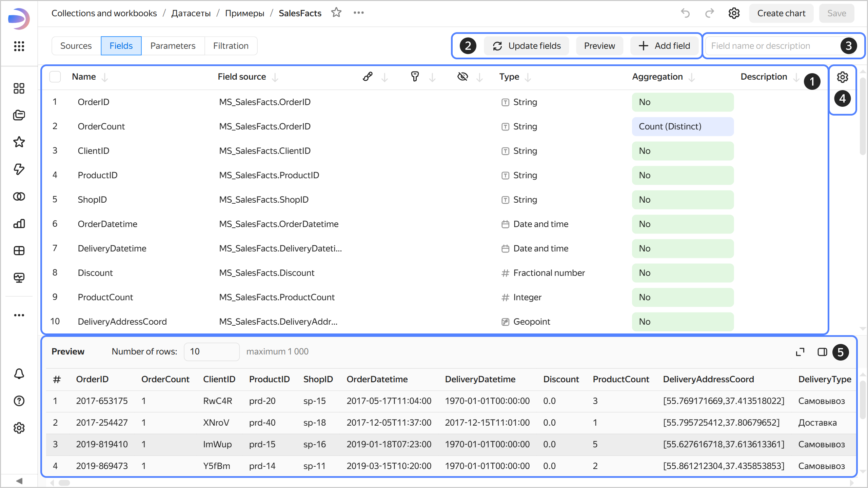The height and width of the screenshot is (488, 868).
Task: Open the Favorites star in the sidebar
Action: point(19,142)
